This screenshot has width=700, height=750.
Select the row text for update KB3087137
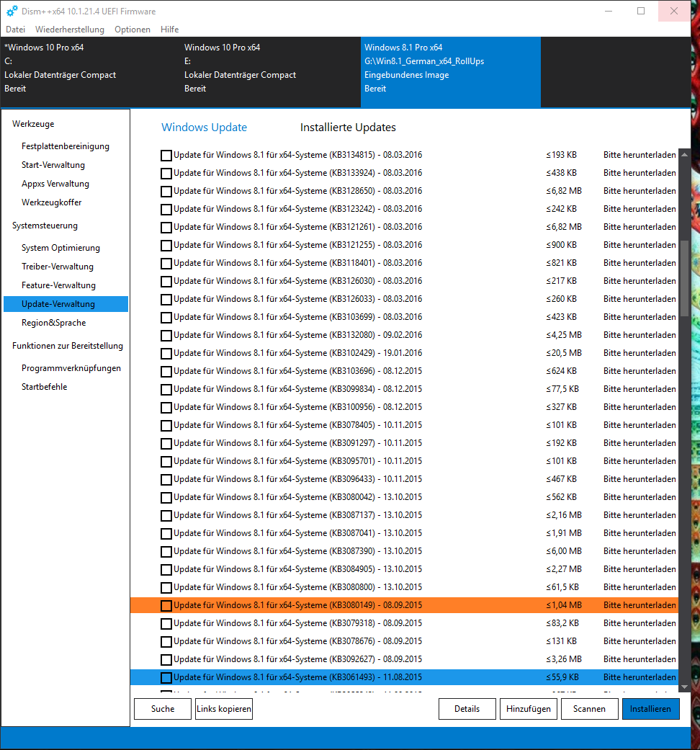[x=298, y=515]
